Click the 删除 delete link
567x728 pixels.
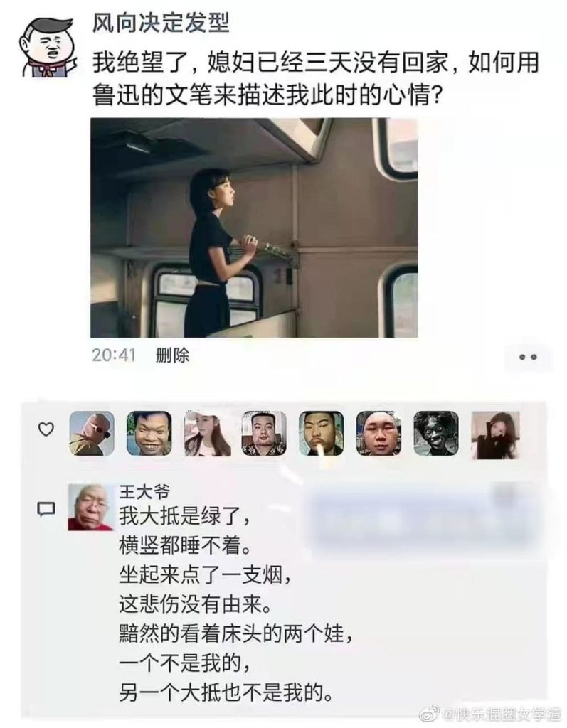[x=172, y=355]
